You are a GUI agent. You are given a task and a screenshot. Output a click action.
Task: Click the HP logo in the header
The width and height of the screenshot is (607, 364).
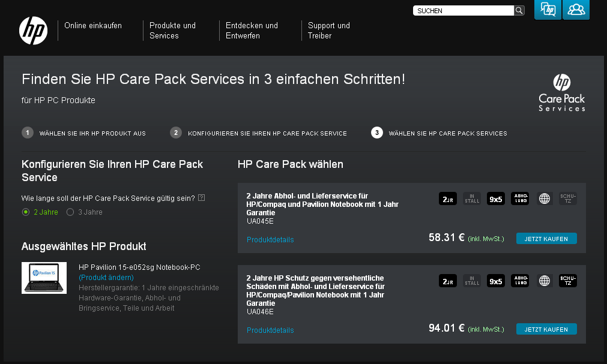[x=33, y=31]
